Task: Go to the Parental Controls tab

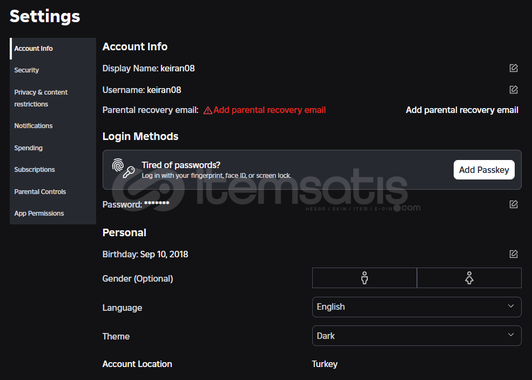Action: [53, 192]
